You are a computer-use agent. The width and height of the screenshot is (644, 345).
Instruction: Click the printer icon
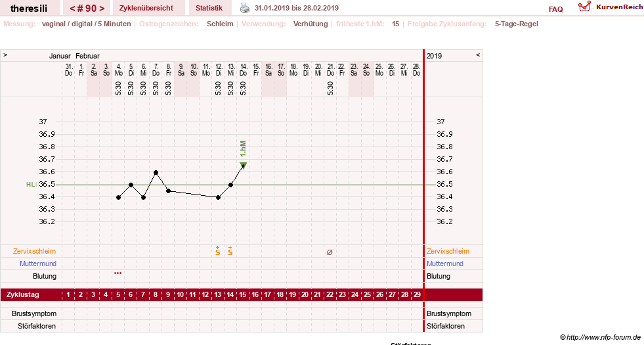(245, 8)
